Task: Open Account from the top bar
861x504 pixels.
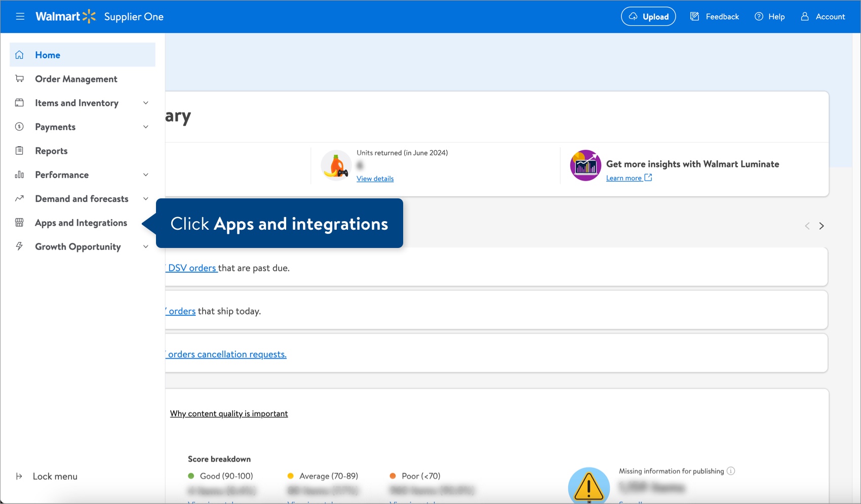Action: [x=823, y=16]
